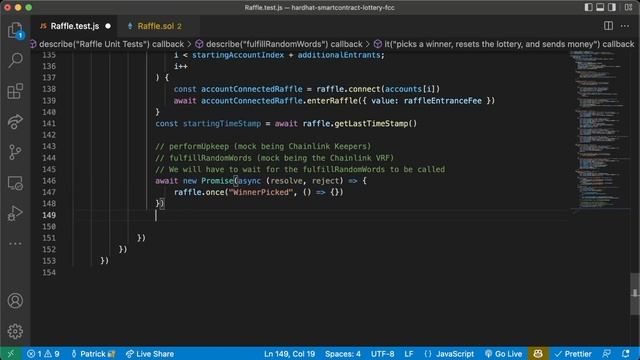640x360 pixels.
Task: Click the Promise keyword on line 146
Action: click(x=217, y=181)
